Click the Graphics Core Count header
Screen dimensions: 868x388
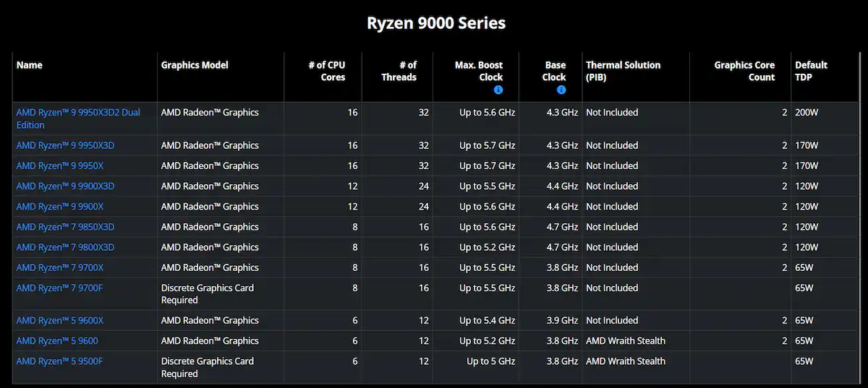pyautogui.click(x=744, y=71)
